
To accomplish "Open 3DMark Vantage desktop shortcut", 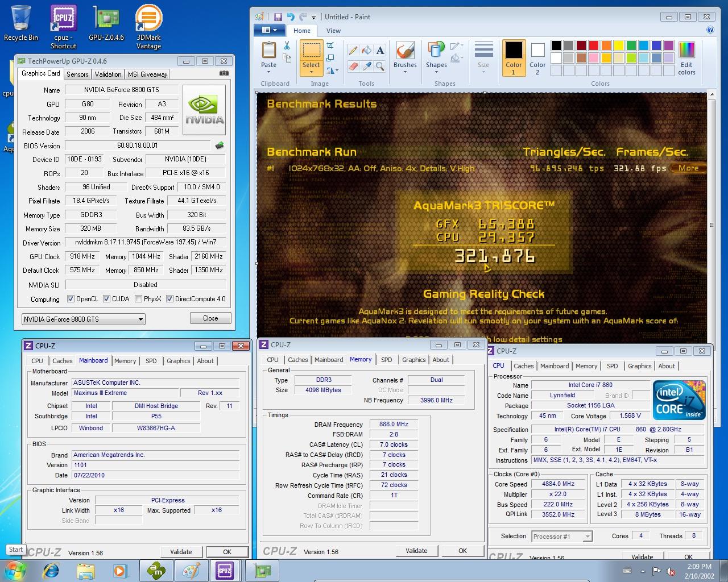I will 148,27.
